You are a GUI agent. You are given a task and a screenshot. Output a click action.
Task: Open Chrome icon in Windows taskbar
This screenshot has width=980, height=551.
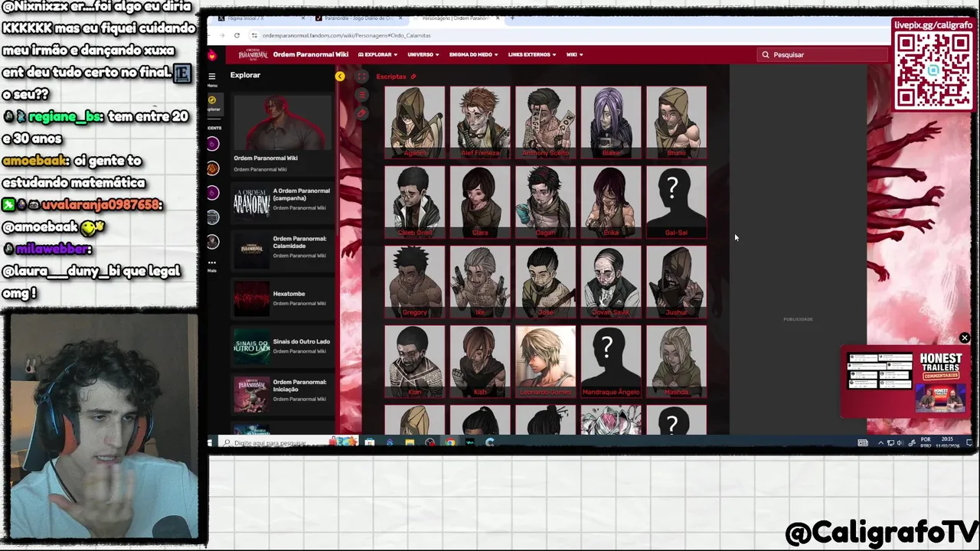[449, 442]
